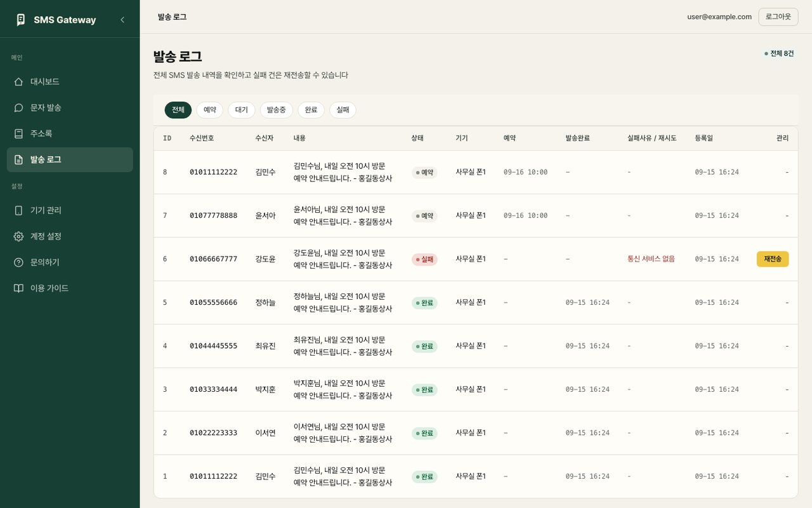This screenshot has height=508, width=812.
Task: Click the 발송 로그 breadcrumb in top bar
Action: 173,17
